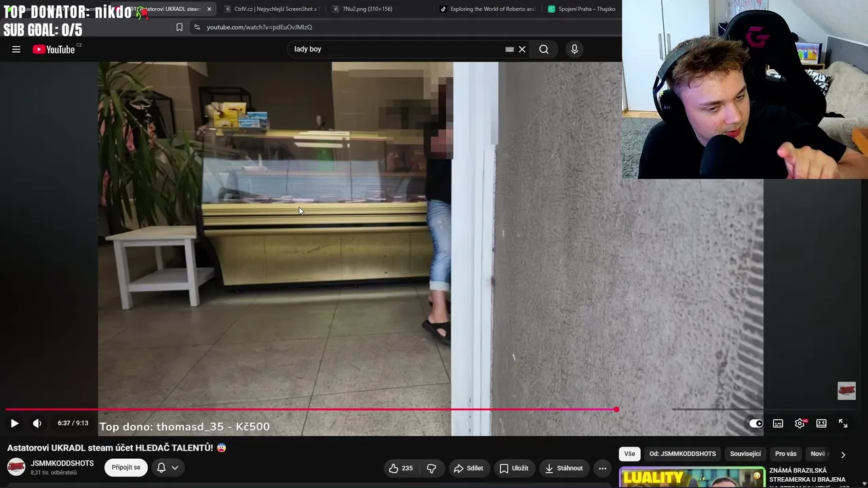Image resolution: width=868 pixels, height=488 pixels.
Task: Click the 'Připojit se' join button
Action: click(126, 467)
